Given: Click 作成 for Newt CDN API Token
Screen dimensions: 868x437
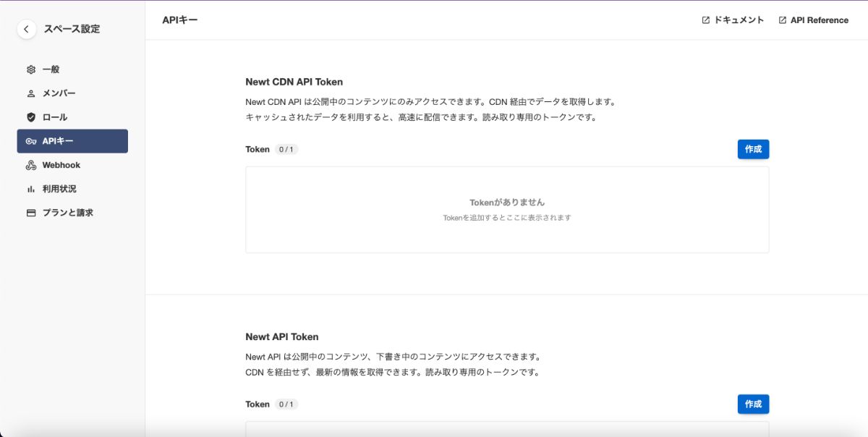Looking at the screenshot, I should pyautogui.click(x=753, y=149).
